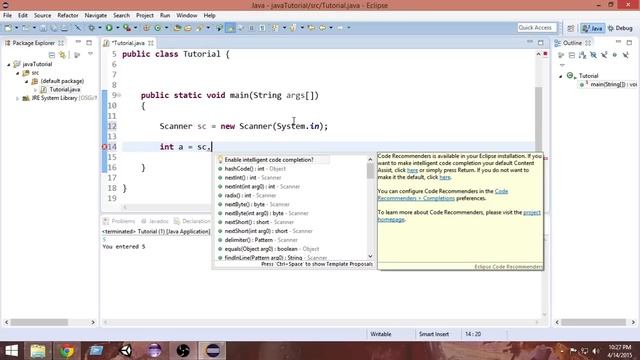Click the Run External Tools icon

[127, 28]
